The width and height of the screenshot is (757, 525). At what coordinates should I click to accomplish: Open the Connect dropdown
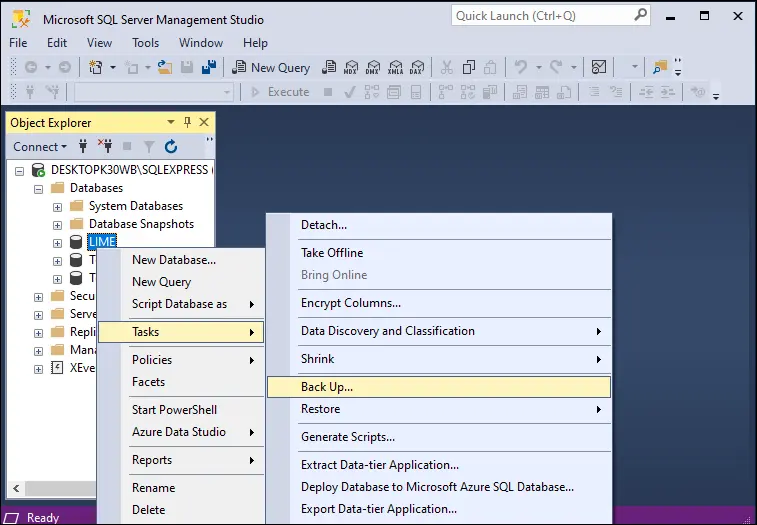(40, 147)
